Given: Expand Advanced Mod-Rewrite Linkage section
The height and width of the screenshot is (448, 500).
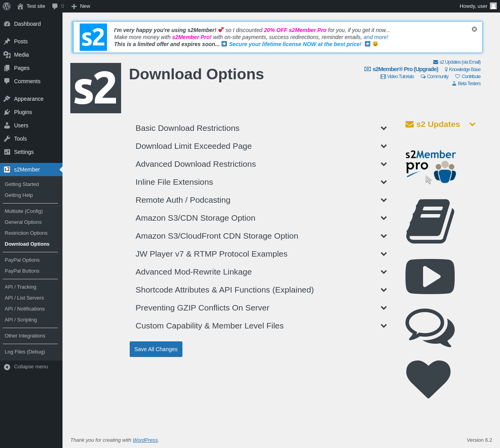Looking at the screenshot, I should click(261, 272).
